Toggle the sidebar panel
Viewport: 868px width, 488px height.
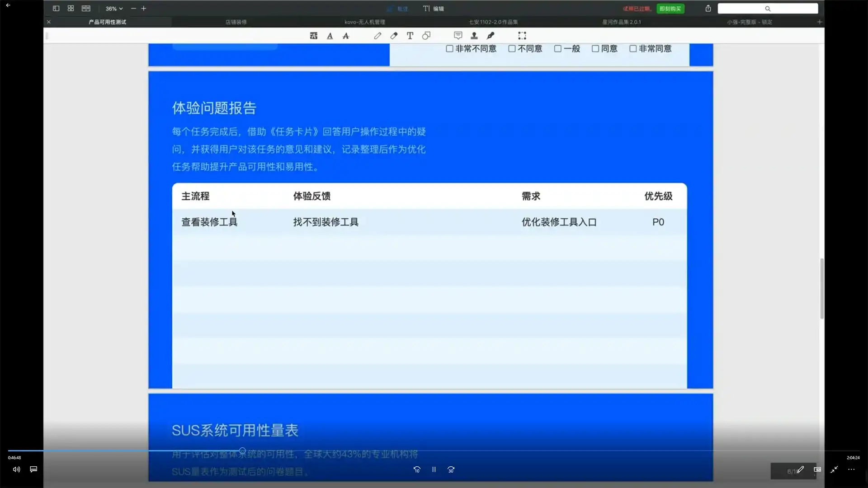coord(56,8)
